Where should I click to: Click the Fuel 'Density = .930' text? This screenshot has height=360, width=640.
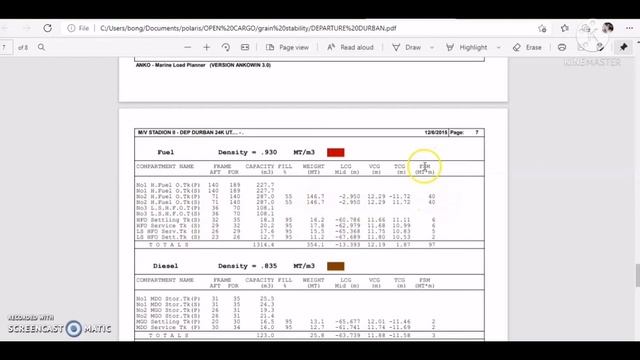pyautogui.click(x=247, y=152)
